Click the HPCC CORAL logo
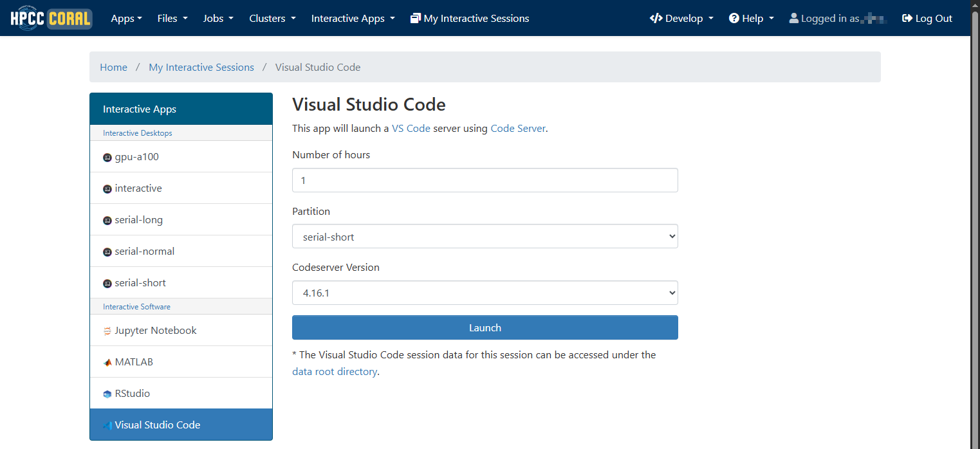 coord(51,18)
